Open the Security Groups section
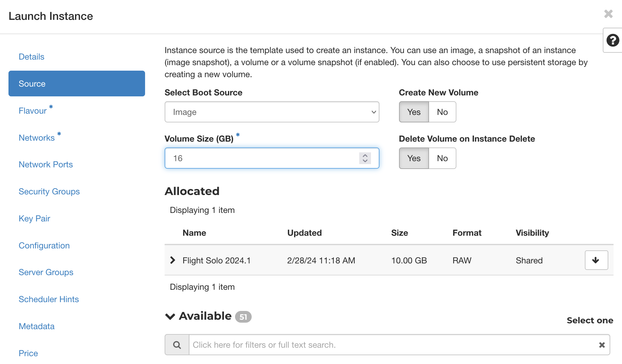Viewport: 622px width, 364px height. coord(49,191)
